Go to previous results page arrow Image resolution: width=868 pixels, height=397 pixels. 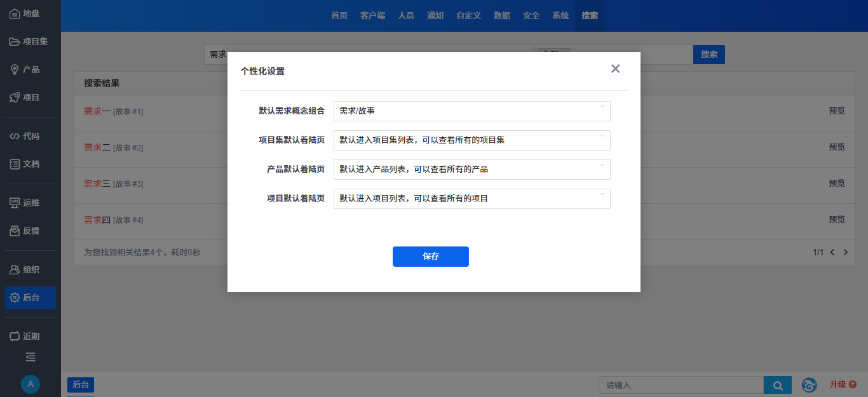832,252
